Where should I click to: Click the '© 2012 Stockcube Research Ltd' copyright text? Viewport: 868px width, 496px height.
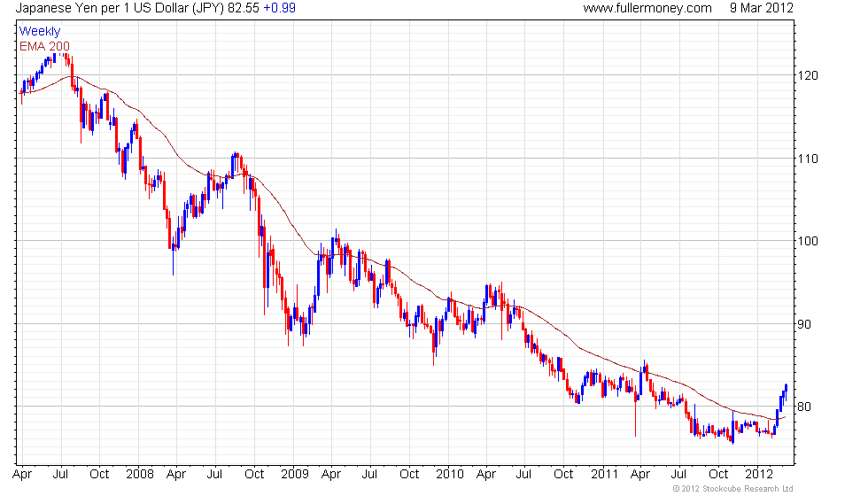point(733,489)
